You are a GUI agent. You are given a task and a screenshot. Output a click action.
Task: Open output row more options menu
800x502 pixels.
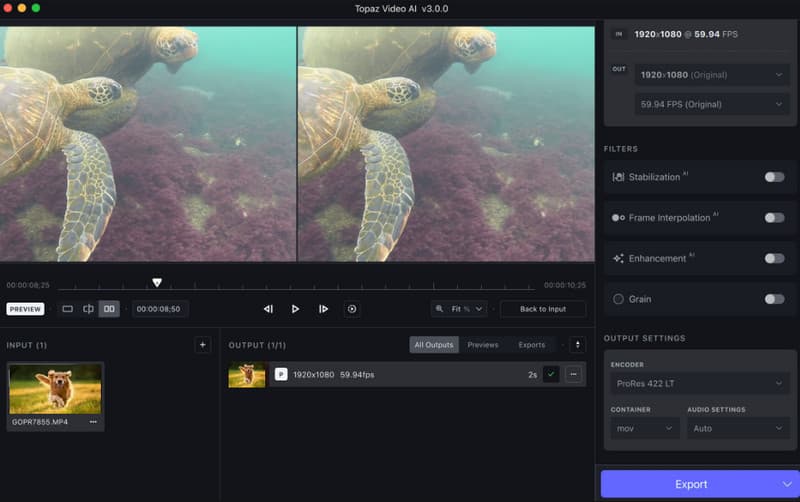tap(573, 374)
